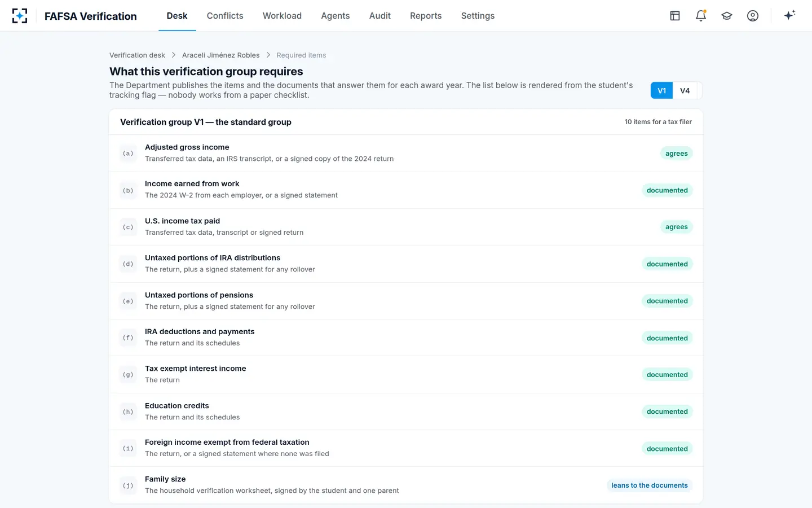Select the Family size item title

click(165, 479)
